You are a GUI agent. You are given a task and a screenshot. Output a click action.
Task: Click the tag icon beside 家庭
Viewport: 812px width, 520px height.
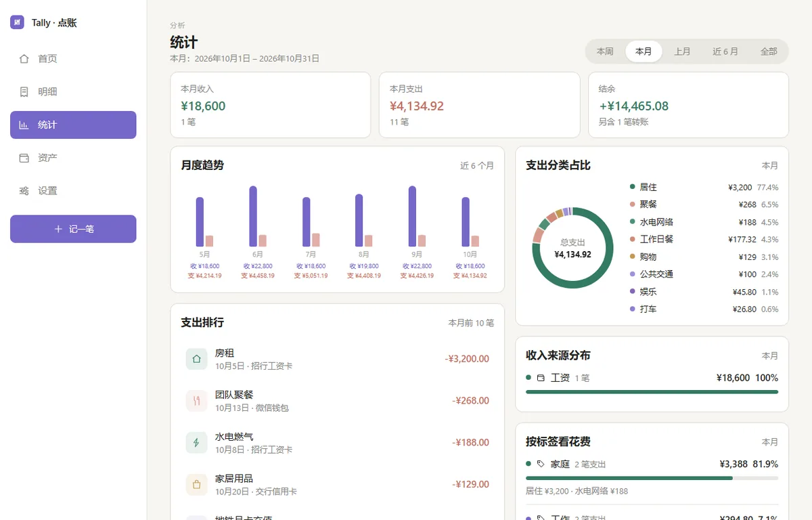pyautogui.click(x=541, y=464)
